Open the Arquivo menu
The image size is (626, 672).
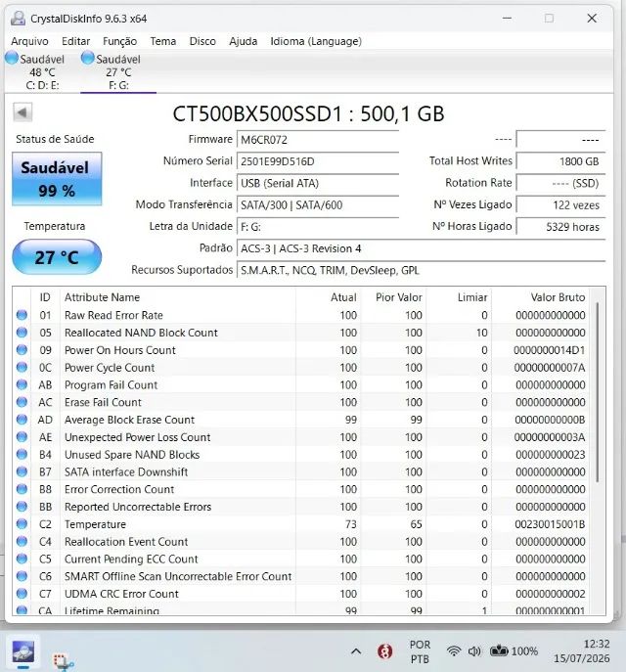[29, 41]
